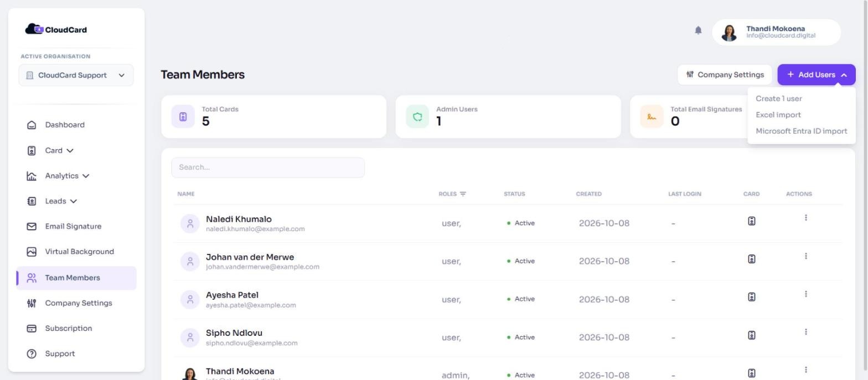
Task: Click the Team Members search field
Action: [268, 168]
